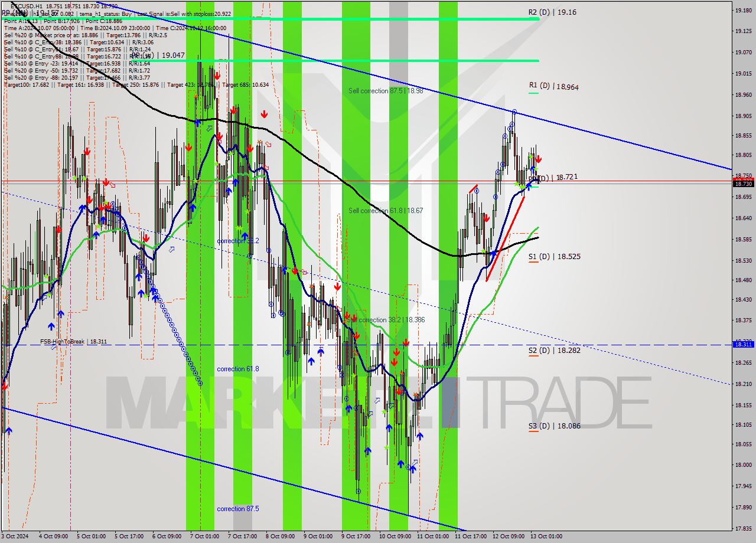The width and height of the screenshot is (756, 543).
Task: Click 18.480 on the price axis
Action: (x=743, y=280)
